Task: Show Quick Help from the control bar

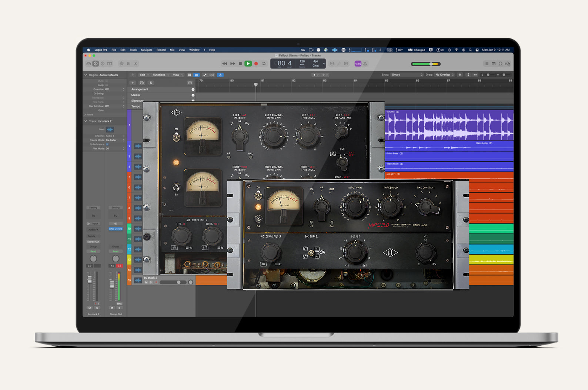Action: [x=103, y=64]
